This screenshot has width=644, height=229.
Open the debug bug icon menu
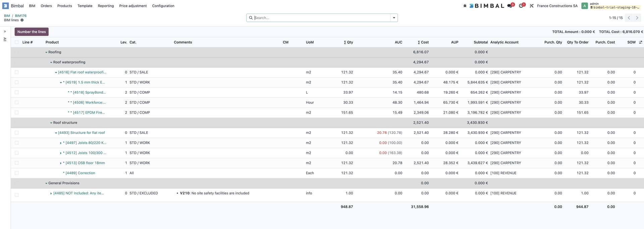(x=465, y=6)
